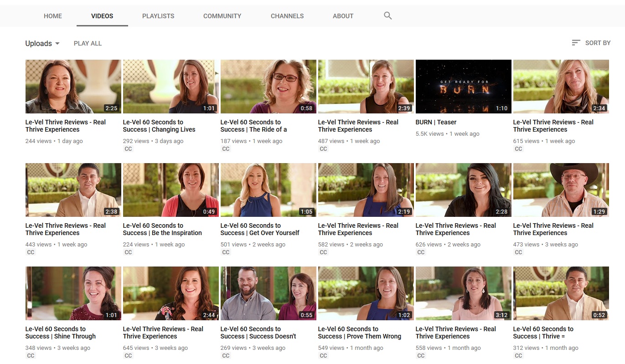This screenshot has height=364, width=625.
Task: Click the CC badge under Shine Through video
Action: tap(31, 356)
